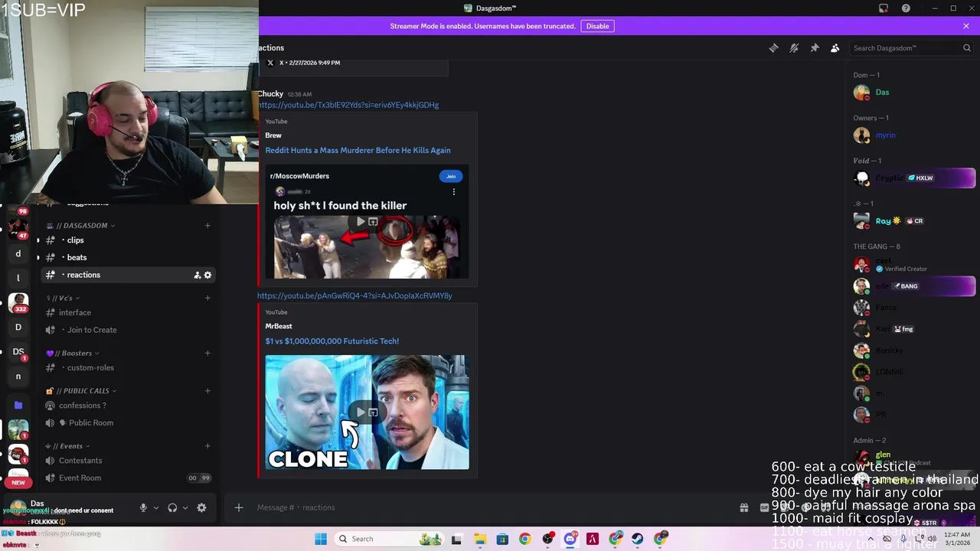Open the gift icon in message bar

[x=743, y=507]
